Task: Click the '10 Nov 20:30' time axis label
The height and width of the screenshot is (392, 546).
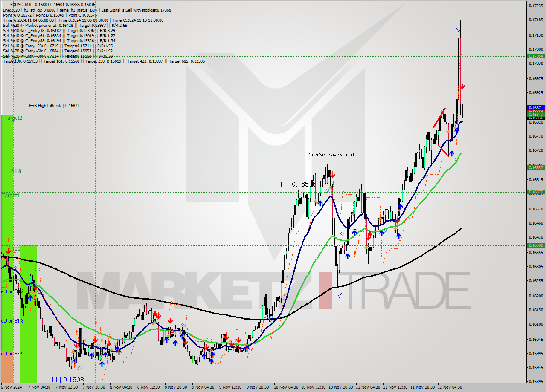Action: pyautogui.click(x=341, y=387)
